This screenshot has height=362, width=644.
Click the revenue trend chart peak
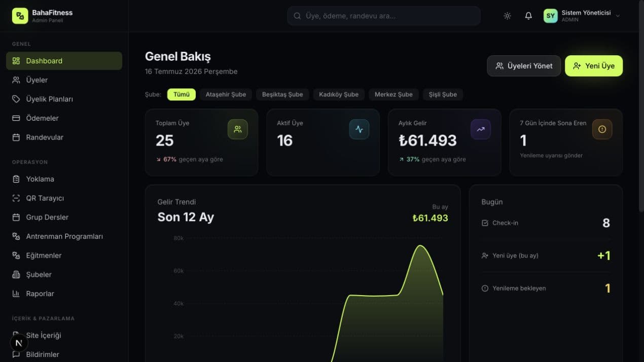tap(420, 246)
